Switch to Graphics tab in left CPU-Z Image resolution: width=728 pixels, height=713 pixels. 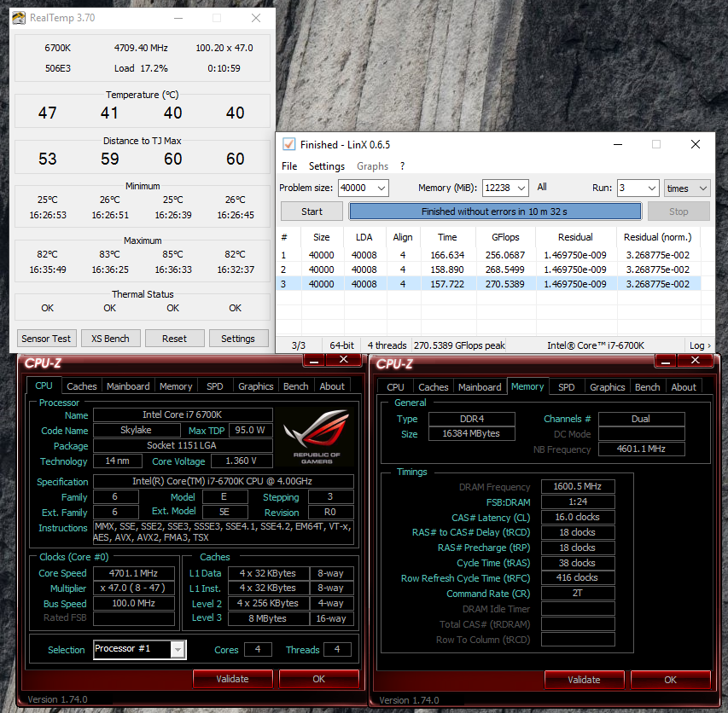tap(255, 386)
